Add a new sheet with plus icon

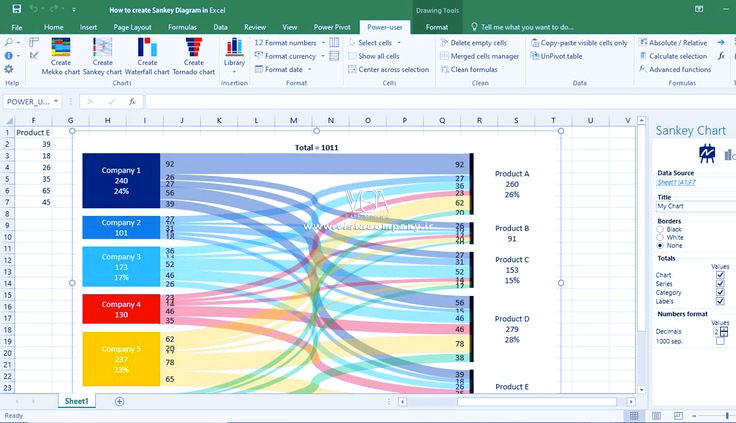pos(120,401)
